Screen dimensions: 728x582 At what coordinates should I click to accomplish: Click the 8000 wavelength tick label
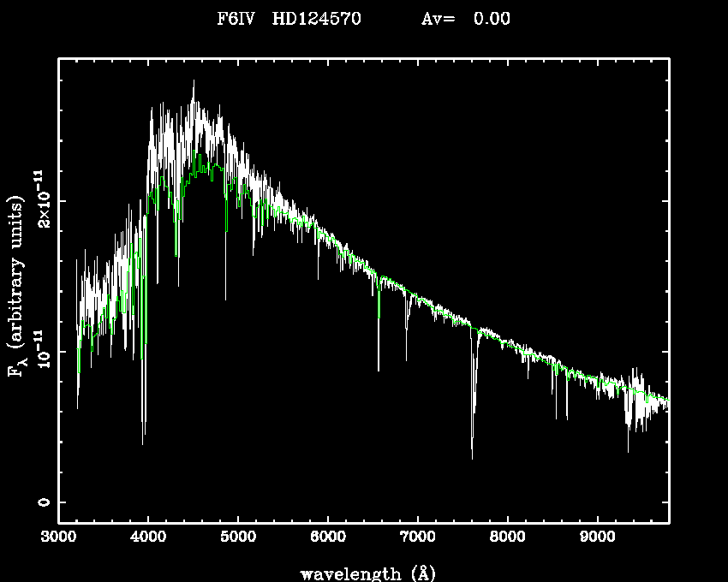(508, 537)
